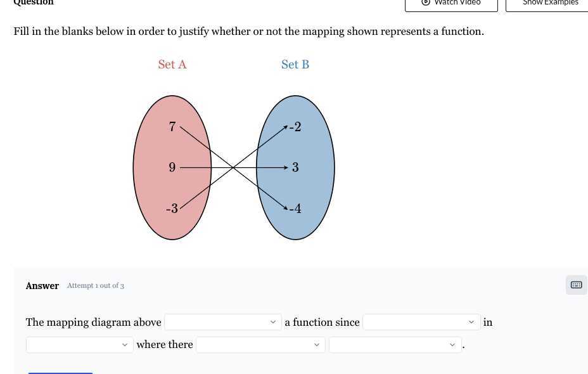Click the play icon beside Watch Video

425,3
